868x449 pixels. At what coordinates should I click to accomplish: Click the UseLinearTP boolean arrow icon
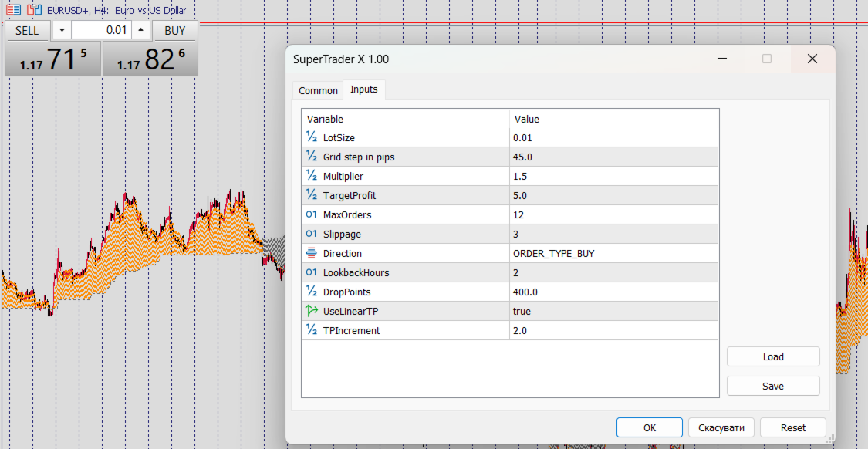311,311
